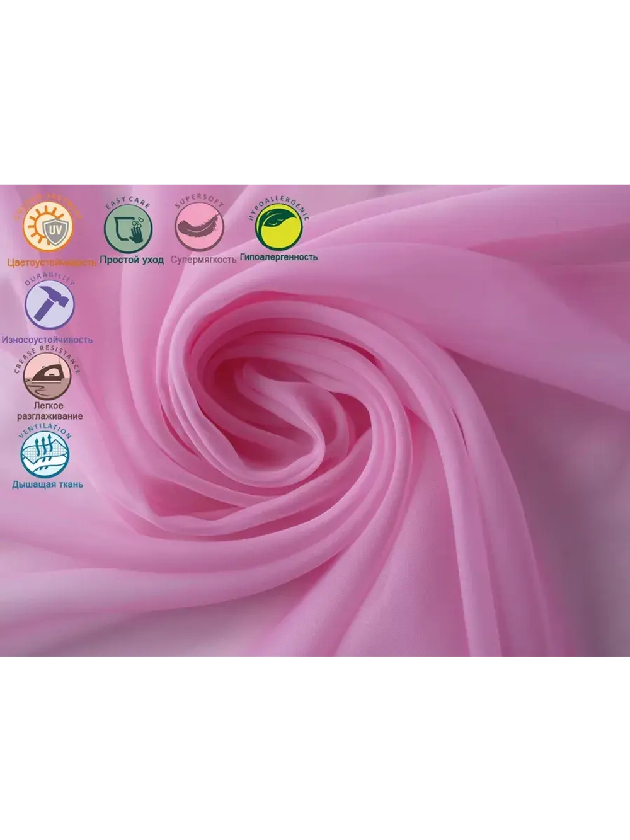Click the Дышащая ткань label

pyautogui.click(x=47, y=485)
